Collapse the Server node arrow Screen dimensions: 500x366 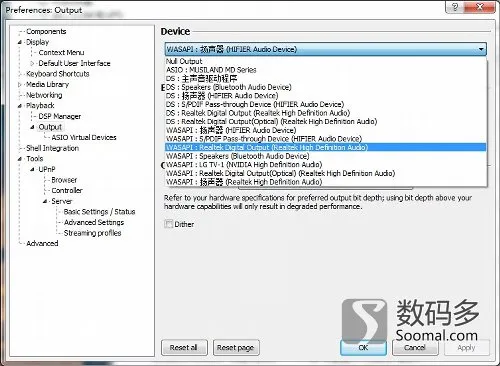click(45, 201)
